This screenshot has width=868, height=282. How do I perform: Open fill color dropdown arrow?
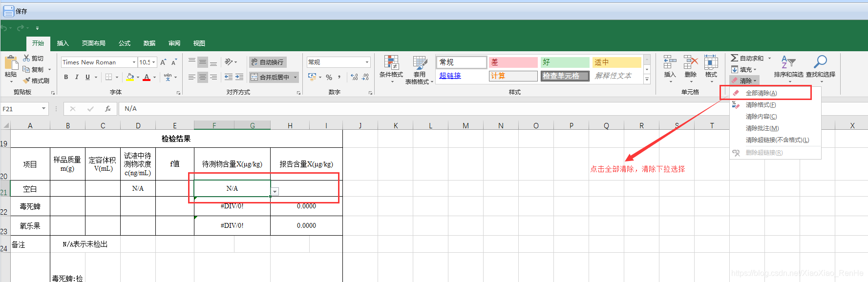click(x=138, y=77)
